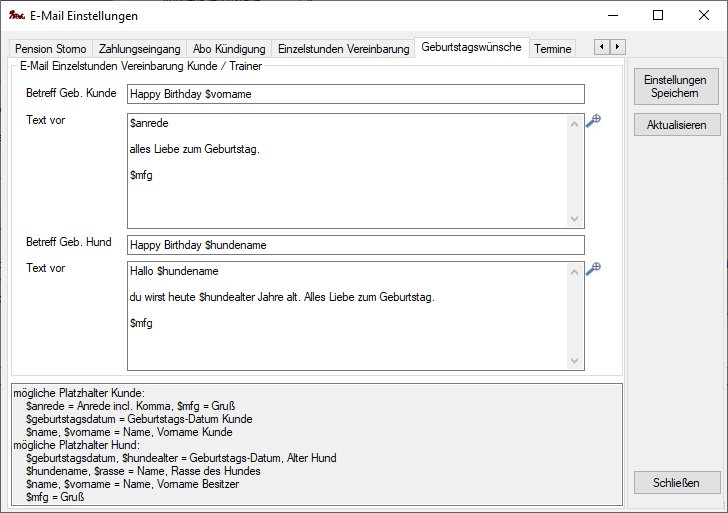
Task: Click inside the customer birthday text area
Action: (346, 190)
